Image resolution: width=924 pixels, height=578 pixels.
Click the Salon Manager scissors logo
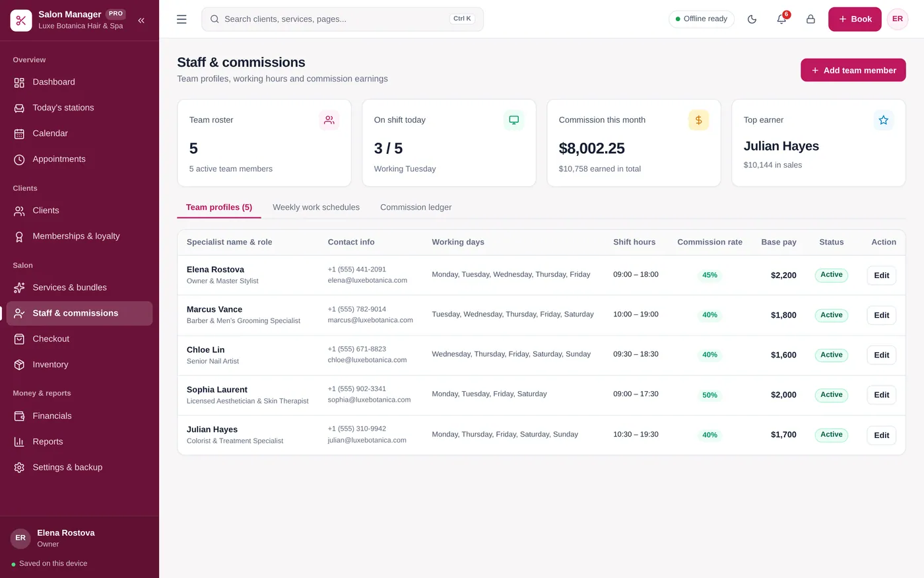click(21, 20)
